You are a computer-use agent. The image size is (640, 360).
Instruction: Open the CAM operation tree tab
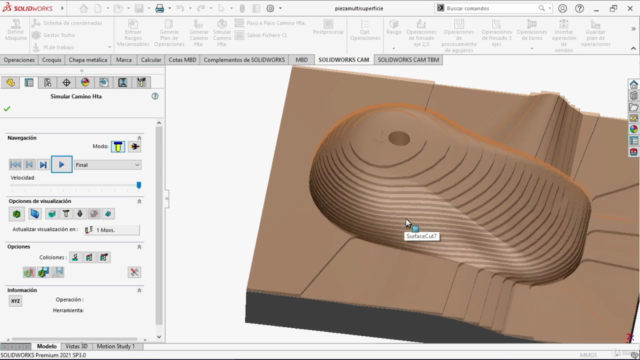click(122, 82)
